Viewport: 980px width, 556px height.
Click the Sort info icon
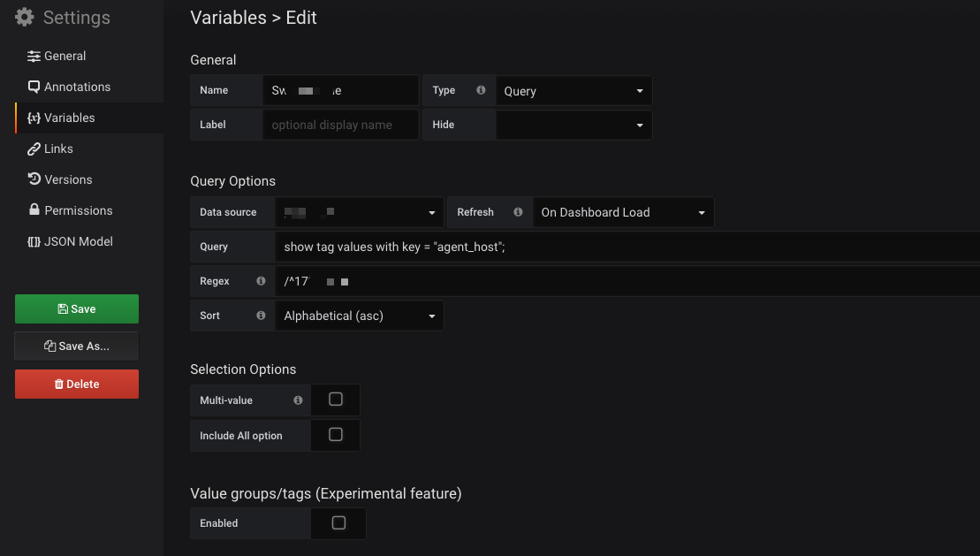[x=261, y=316]
